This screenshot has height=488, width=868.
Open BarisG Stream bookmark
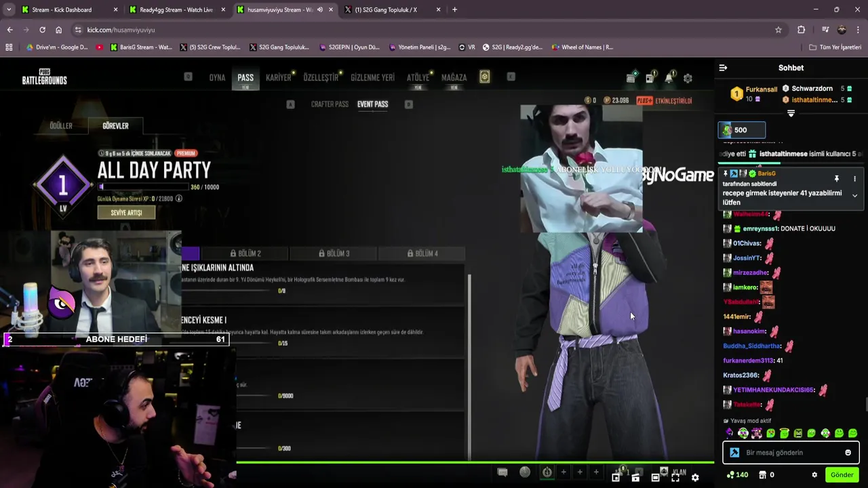pos(141,47)
